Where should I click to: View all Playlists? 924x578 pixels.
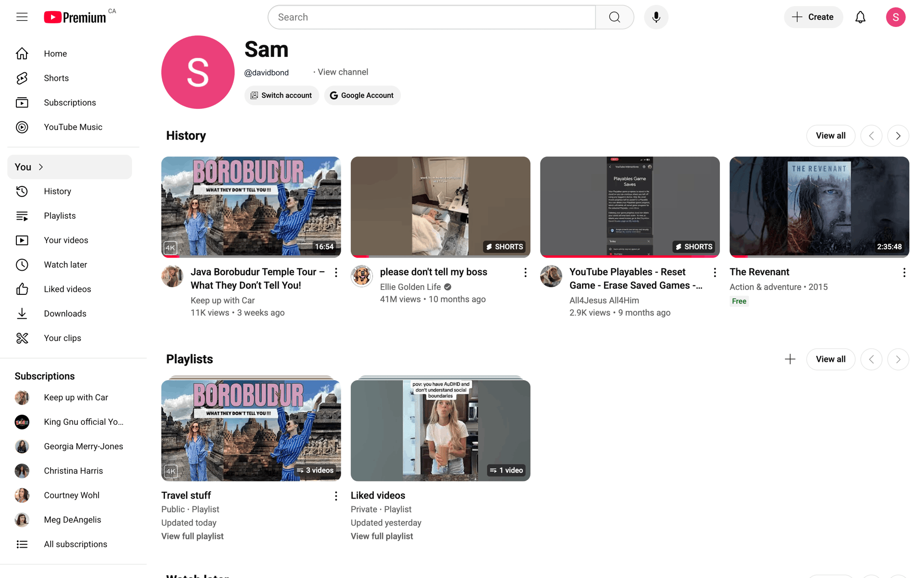tap(831, 359)
